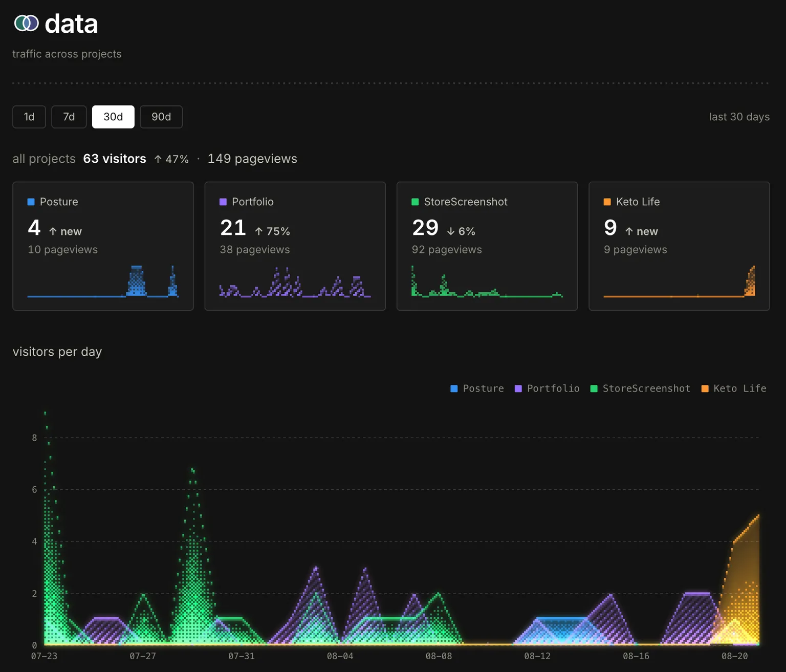786x672 pixels.
Task: Select the 1d time range
Action: 29,117
